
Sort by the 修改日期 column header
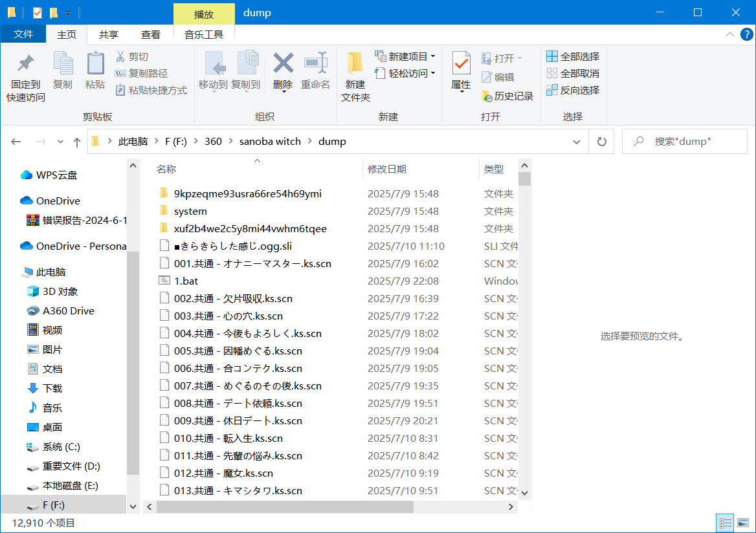pyautogui.click(x=386, y=169)
